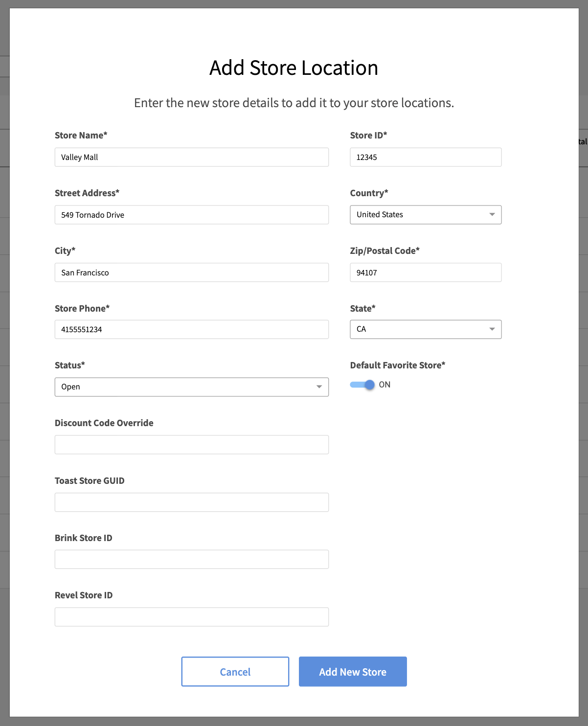Click the City input field
588x726 pixels.
click(191, 272)
